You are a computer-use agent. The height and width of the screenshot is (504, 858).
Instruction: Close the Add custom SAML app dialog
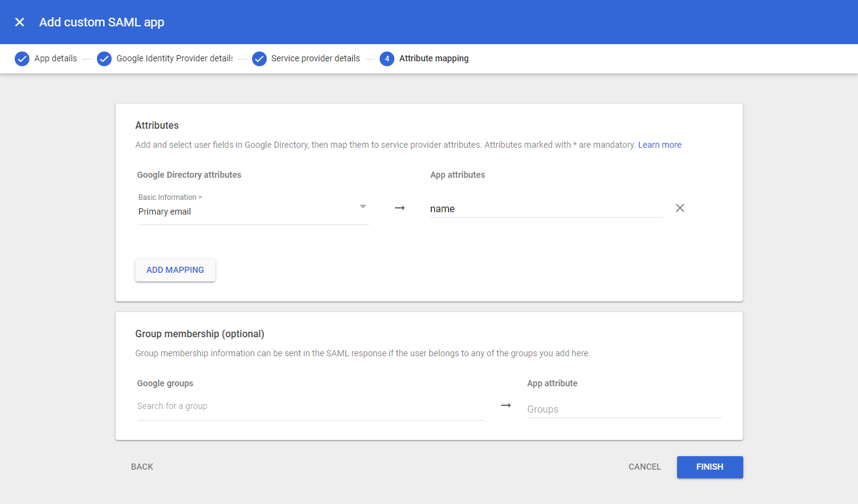tap(20, 22)
